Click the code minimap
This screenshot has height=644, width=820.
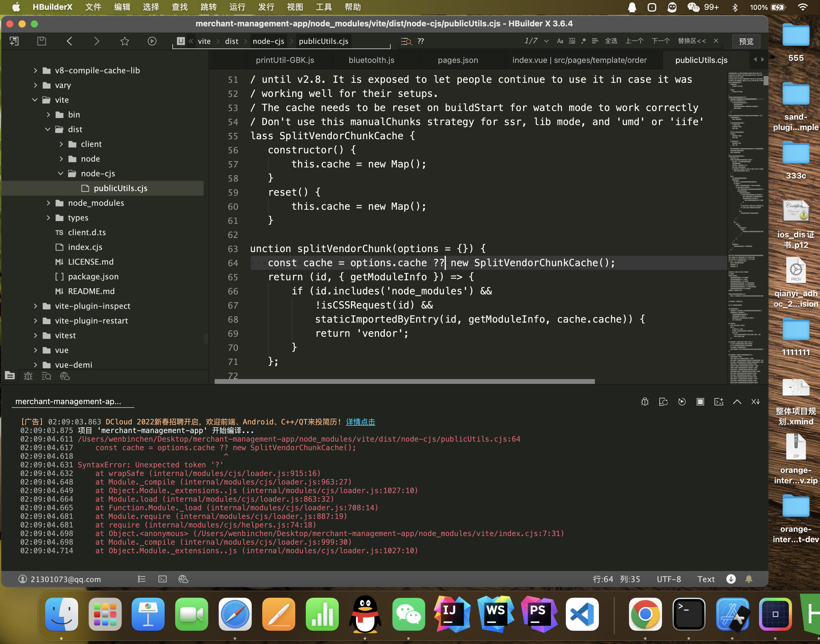pos(746,227)
